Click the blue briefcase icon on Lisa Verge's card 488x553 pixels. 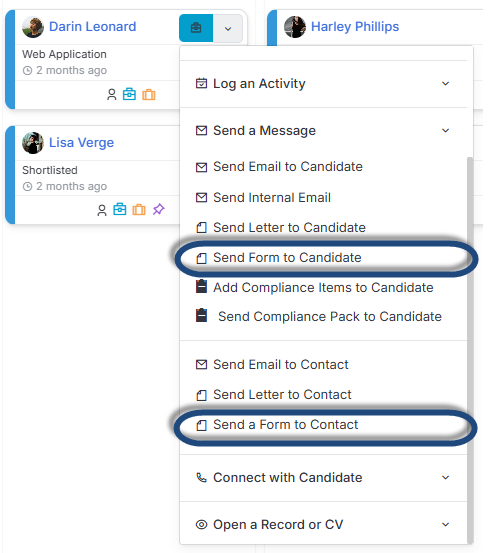pyautogui.click(x=120, y=209)
